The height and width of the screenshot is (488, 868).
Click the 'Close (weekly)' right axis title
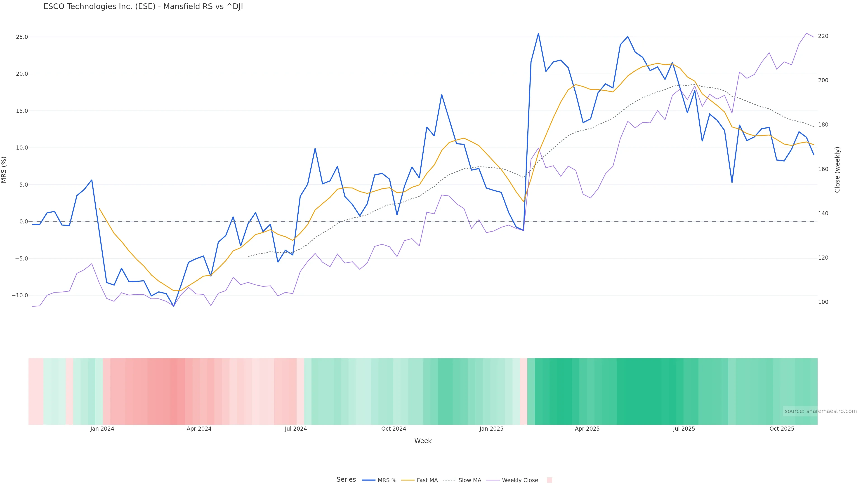837,170
